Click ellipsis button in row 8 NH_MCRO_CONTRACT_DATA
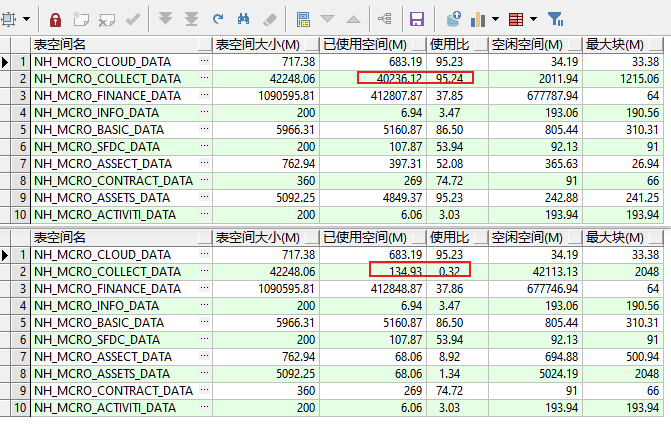This screenshot has width=671, height=427. point(205,180)
